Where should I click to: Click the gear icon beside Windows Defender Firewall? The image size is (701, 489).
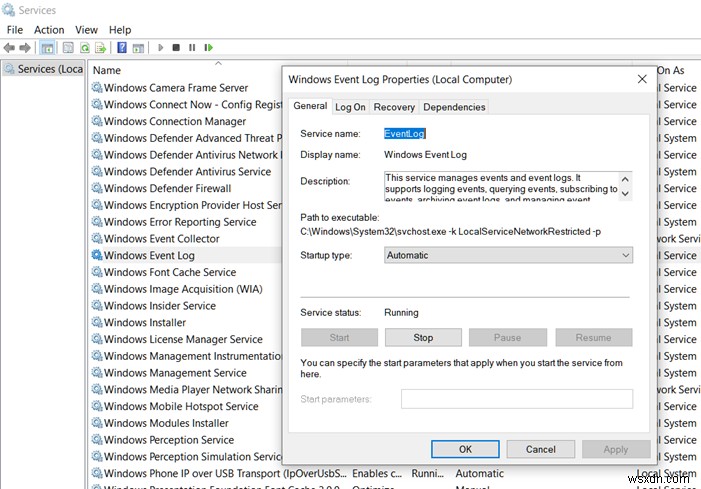[x=97, y=188]
